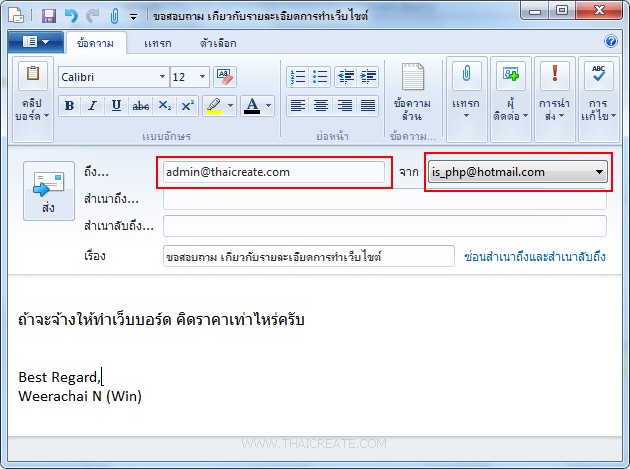The image size is (630, 469).
Task: Click the Redo arrow icon
Action: click(93, 16)
